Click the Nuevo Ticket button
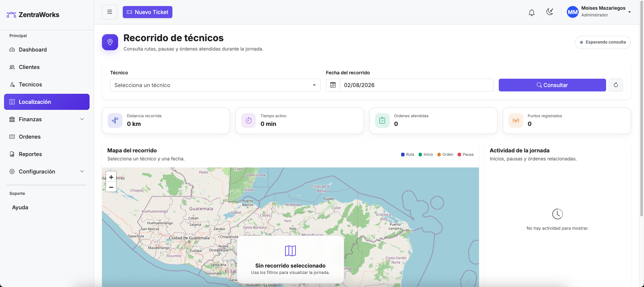644x287 pixels. [148, 12]
